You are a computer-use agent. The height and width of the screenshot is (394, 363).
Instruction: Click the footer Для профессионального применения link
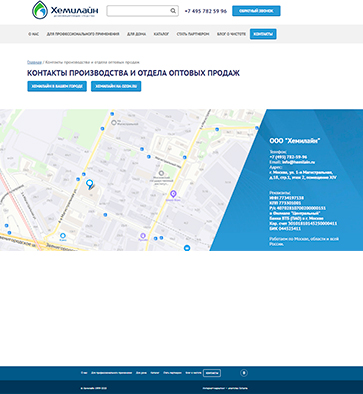point(111,373)
